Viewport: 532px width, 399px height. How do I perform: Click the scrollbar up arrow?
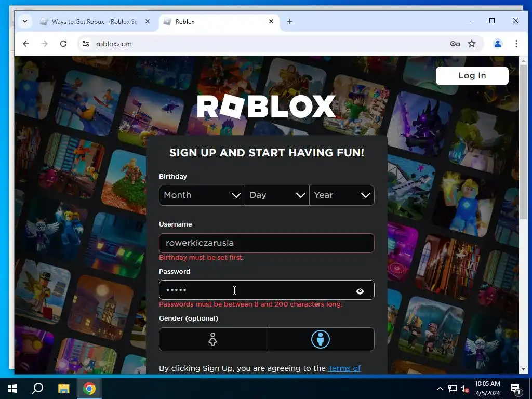[x=523, y=61]
